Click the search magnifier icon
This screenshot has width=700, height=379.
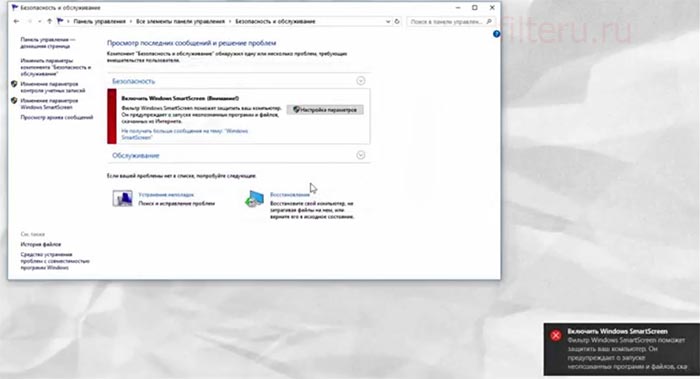click(489, 21)
